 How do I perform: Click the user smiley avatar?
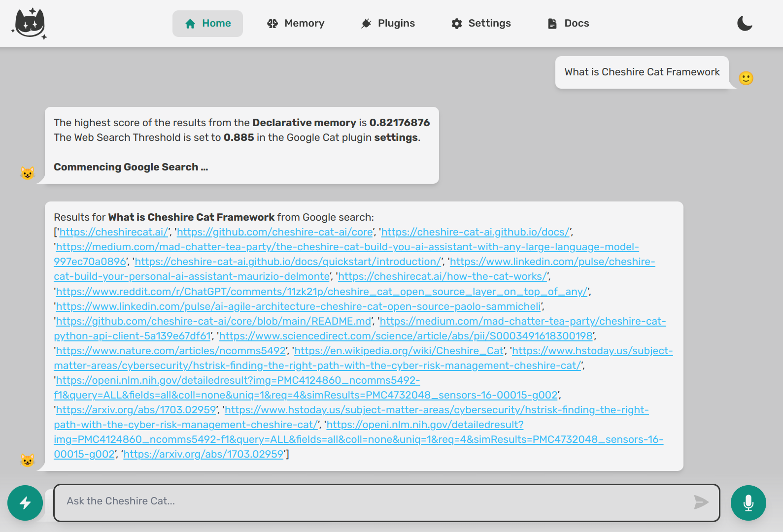tap(746, 78)
